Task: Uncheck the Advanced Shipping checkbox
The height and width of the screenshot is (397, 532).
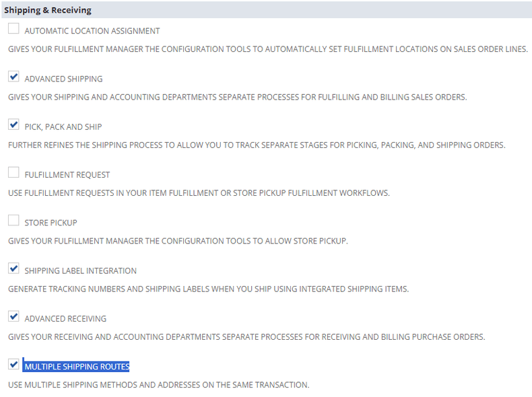Action: (x=13, y=77)
